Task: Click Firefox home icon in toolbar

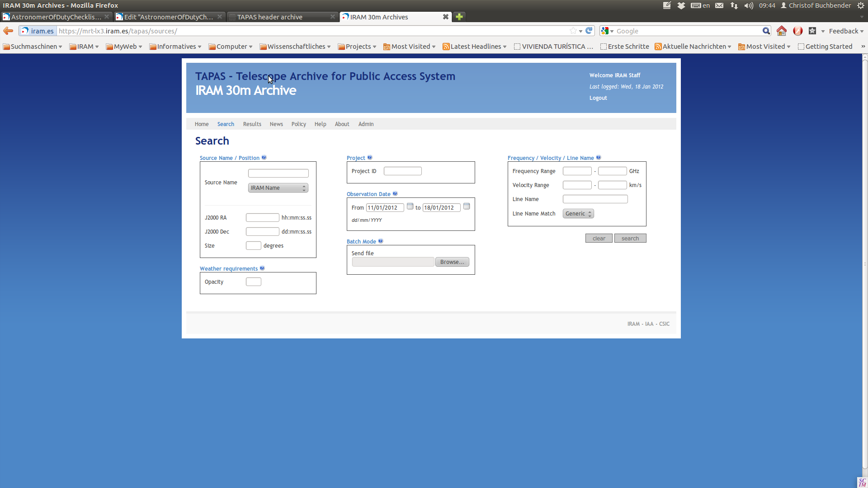Action: tap(781, 31)
